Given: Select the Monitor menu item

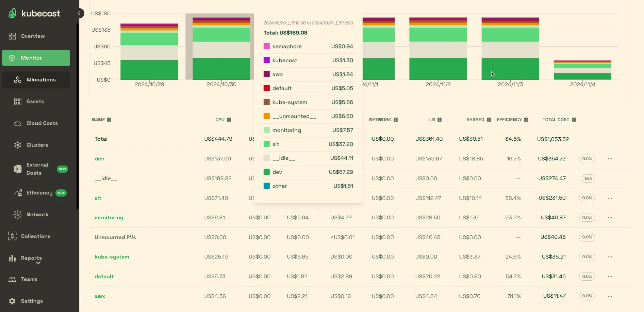Looking at the screenshot, I should coord(36,58).
